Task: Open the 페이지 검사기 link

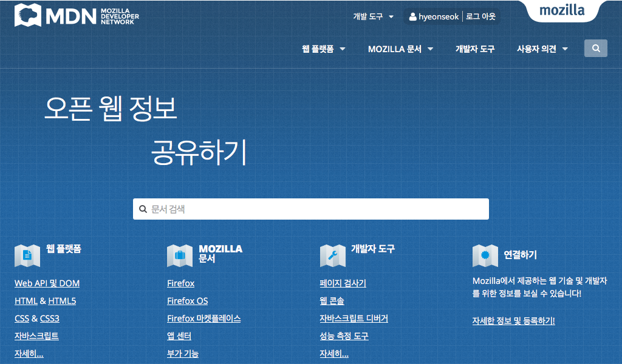Action: 343,283
